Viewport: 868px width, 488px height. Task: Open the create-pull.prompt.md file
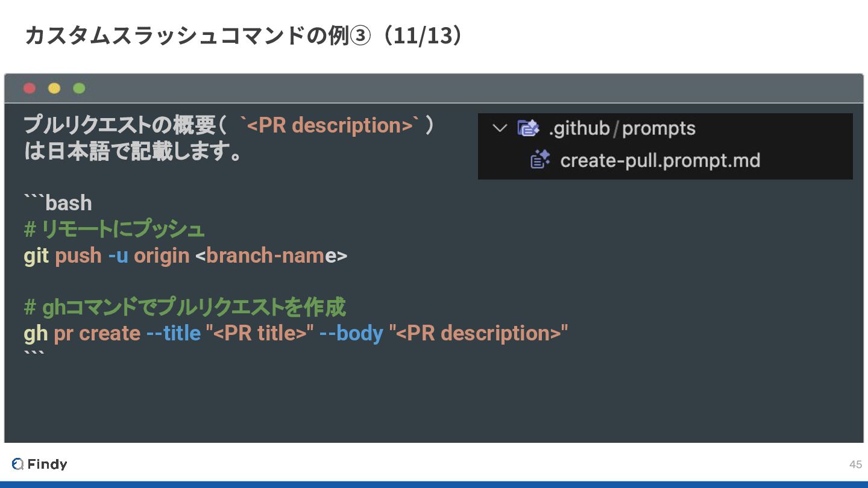coord(660,161)
